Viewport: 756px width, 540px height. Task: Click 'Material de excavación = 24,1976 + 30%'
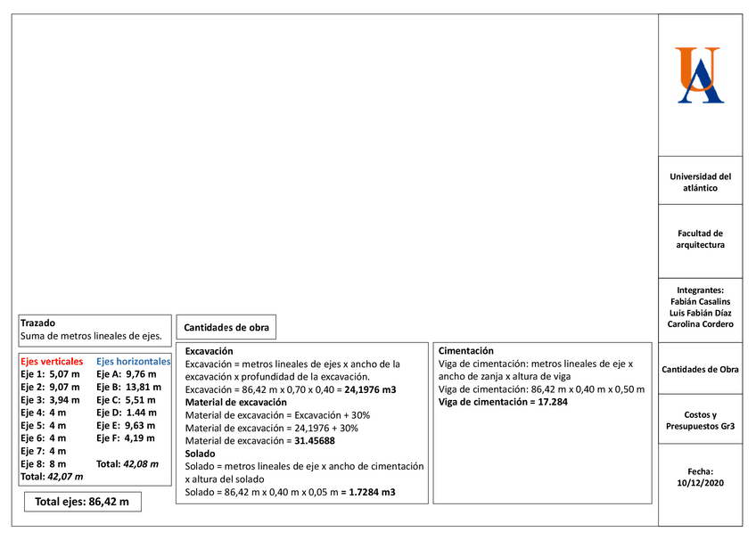coord(272,429)
